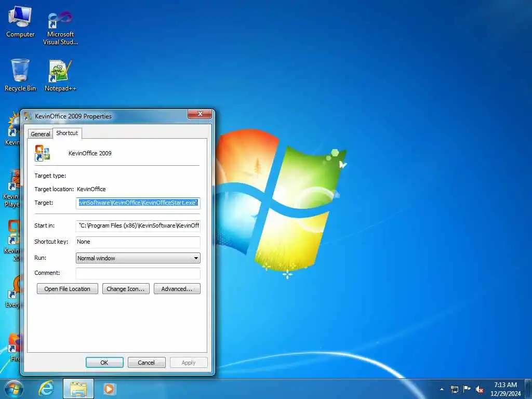
Task: Open the Action Center flag icon
Action: [467, 389]
